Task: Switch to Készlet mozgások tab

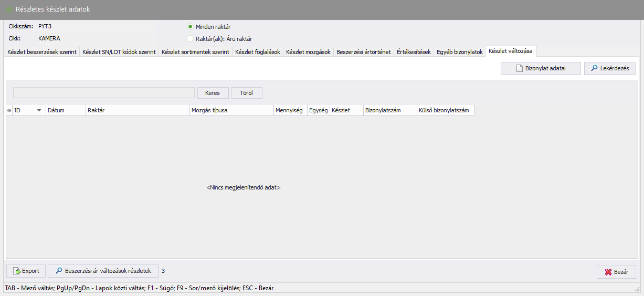Action: pyautogui.click(x=308, y=52)
